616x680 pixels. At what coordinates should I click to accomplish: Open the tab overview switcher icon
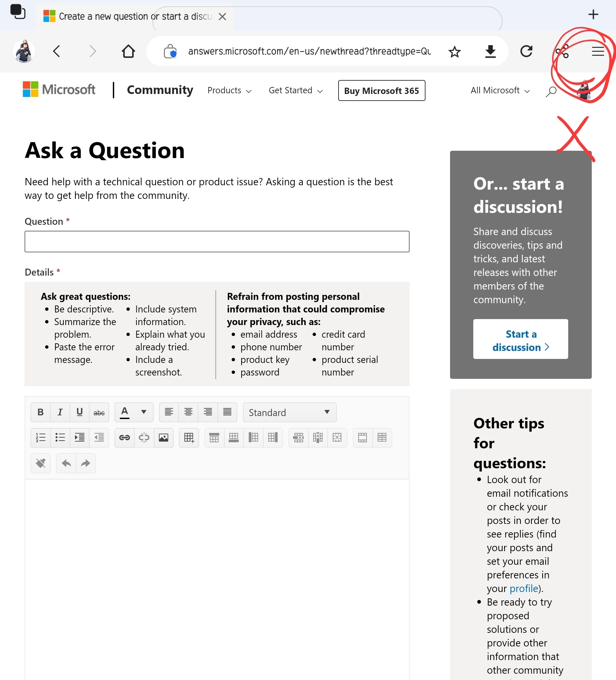coord(18,12)
